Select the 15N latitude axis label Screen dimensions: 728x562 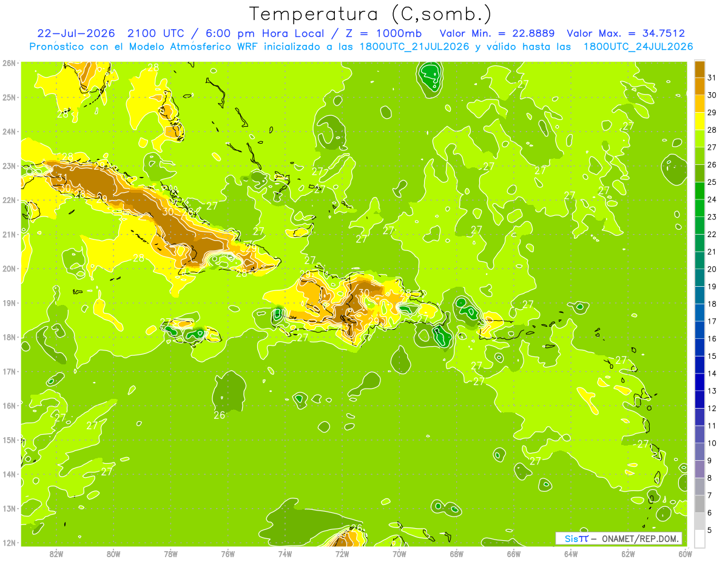[8, 440]
